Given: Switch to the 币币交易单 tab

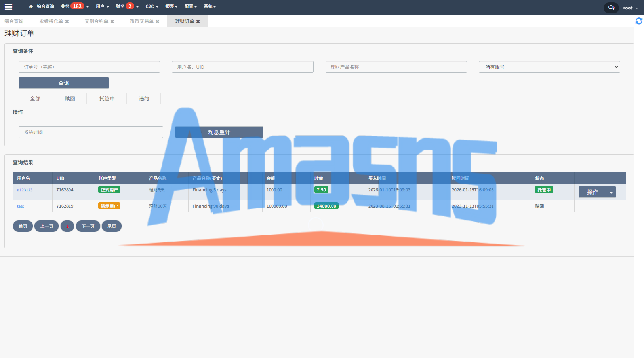Looking at the screenshot, I should pyautogui.click(x=142, y=21).
